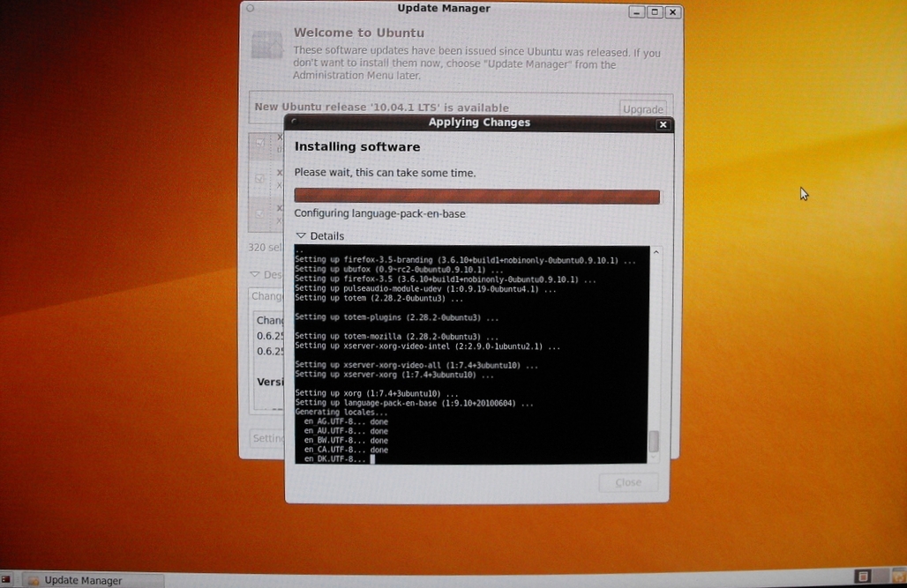Viewport: 907px width, 588px height.
Task: Click the greyed-out Close button
Action: tap(628, 482)
